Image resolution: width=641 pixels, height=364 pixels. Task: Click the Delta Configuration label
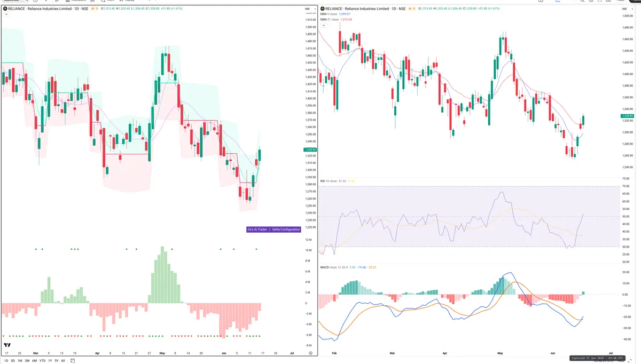coord(286,230)
